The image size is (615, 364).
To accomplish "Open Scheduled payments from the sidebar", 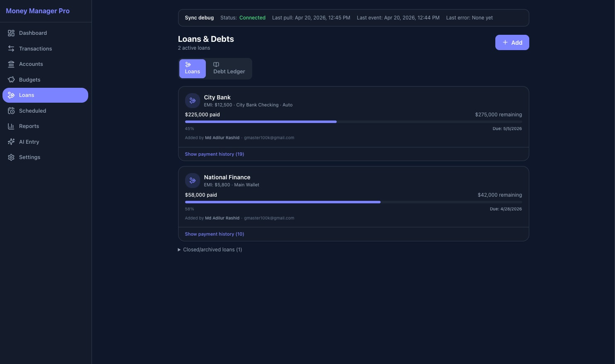I will [32, 111].
